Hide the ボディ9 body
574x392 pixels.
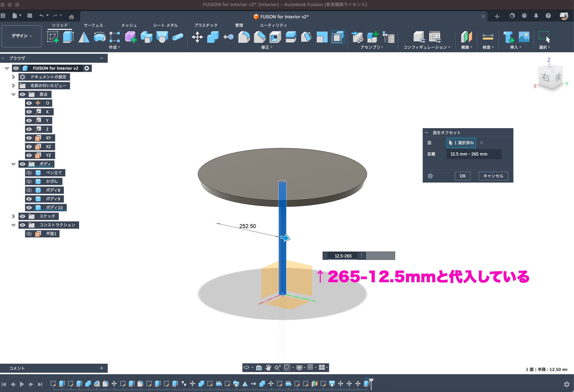coord(29,199)
